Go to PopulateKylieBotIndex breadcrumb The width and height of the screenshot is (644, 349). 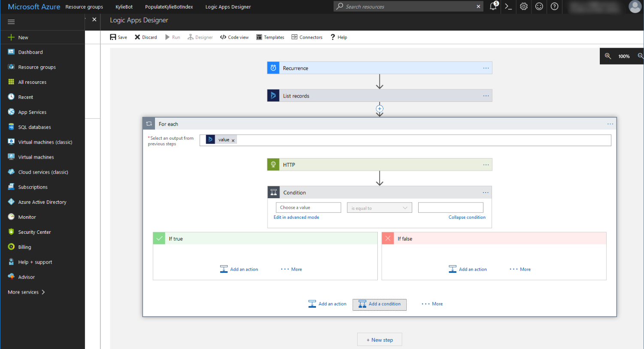click(169, 7)
